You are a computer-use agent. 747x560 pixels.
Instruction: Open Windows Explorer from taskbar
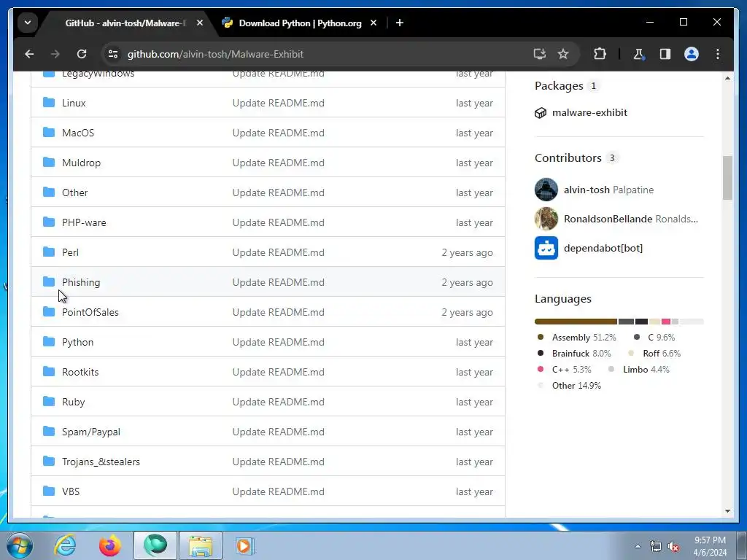coord(201,545)
